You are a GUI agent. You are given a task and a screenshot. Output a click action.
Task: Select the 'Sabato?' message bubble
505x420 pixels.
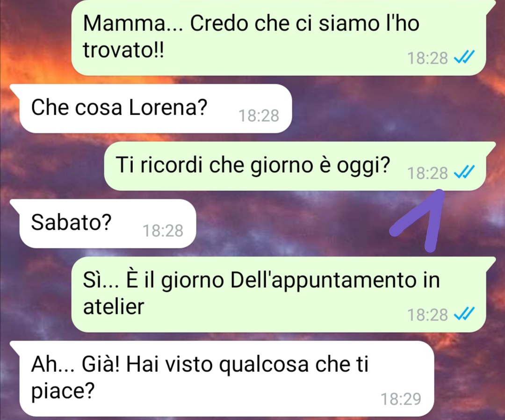(x=103, y=224)
